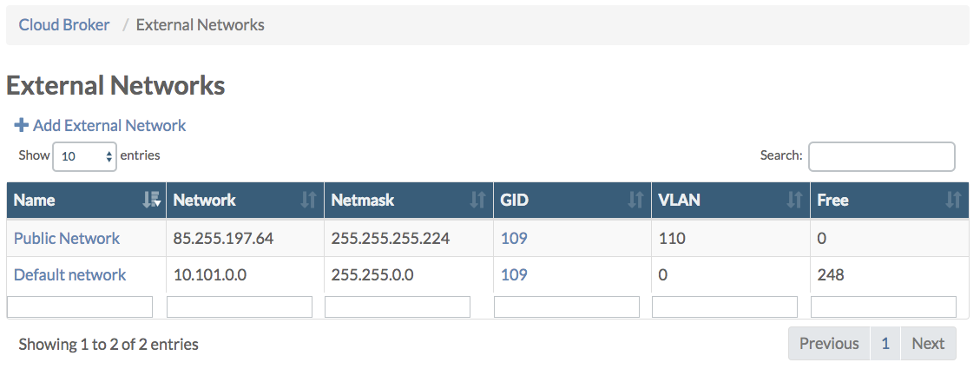
Task: Click the sort icon in Name column
Action: click(151, 201)
